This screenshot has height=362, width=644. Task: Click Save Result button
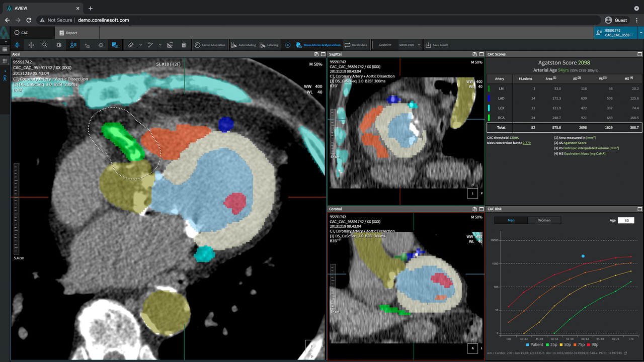pyautogui.click(x=436, y=45)
